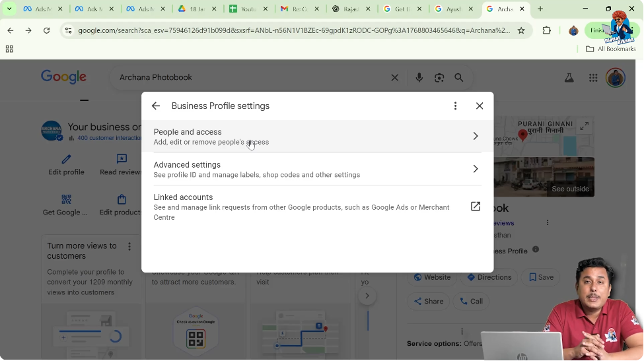Open the business panel three-dot menu
Viewport: 644px width, 361px height.
(548, 223)
